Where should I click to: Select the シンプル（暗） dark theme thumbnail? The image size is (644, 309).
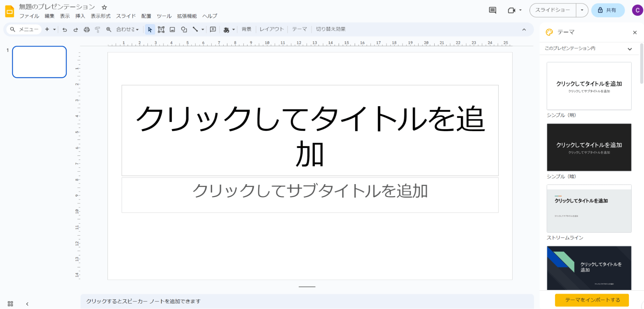coord(589,147)
